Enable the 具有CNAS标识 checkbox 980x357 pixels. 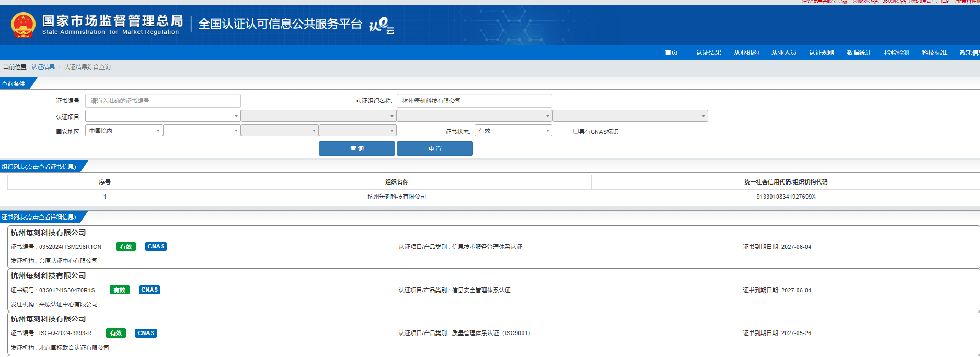pos(576,132)
